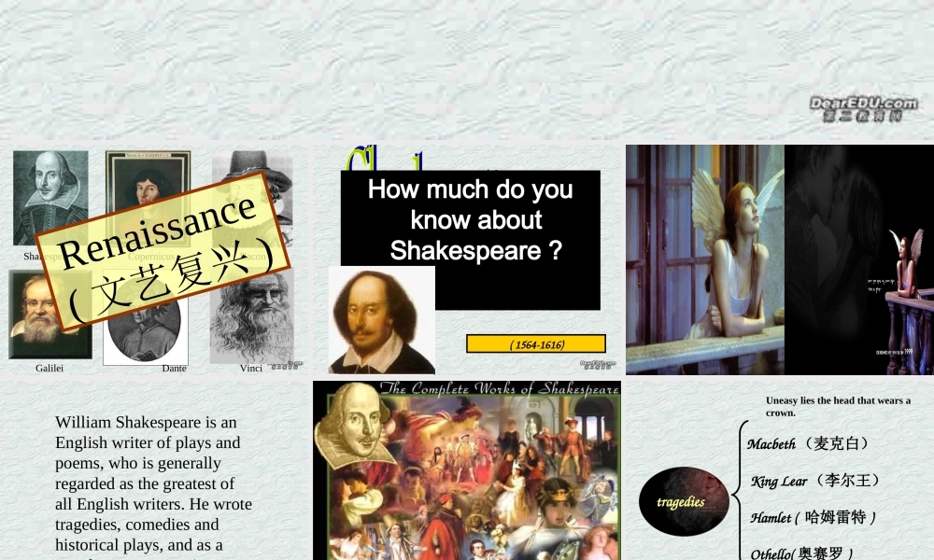Select the "William Shakespeare is an English writer" paragraph
The height and width of the screenshot is (560, 934).
(154, 488)
